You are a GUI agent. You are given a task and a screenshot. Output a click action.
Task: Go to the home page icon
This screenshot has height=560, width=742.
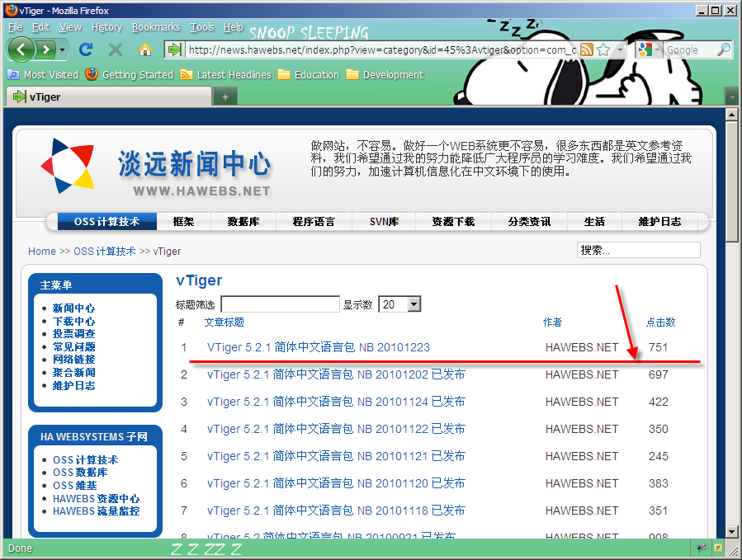(145, 49)
